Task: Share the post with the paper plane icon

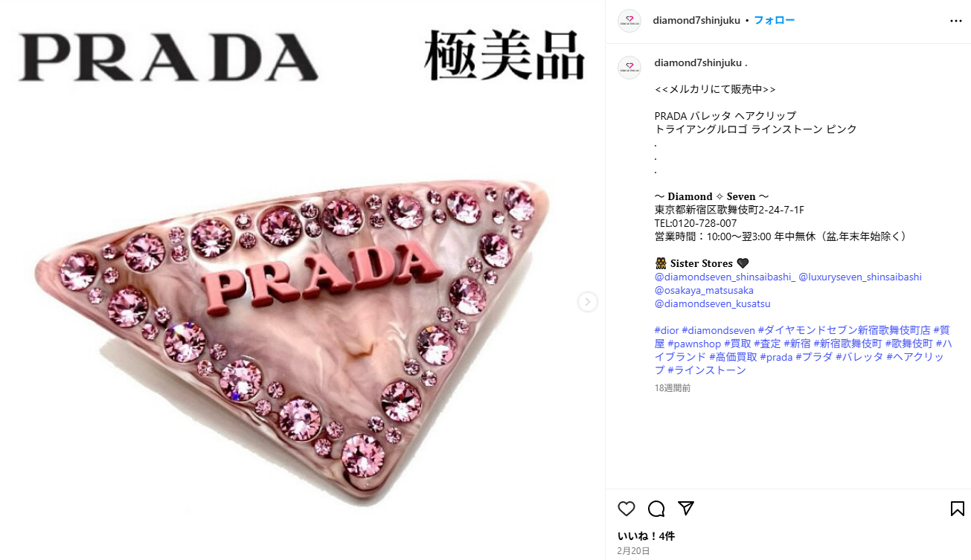Action: 686,509
